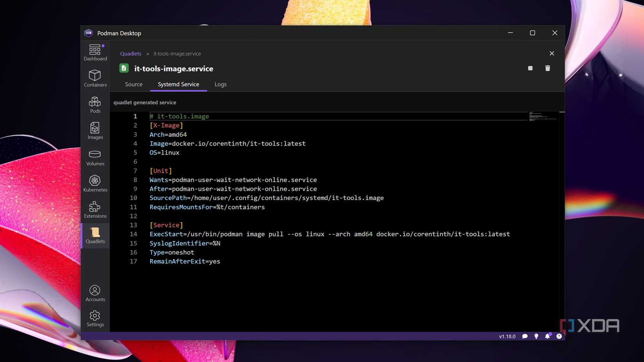Open the Logs tab
Screen dimensions: 644x362
[x=221, y=84]
